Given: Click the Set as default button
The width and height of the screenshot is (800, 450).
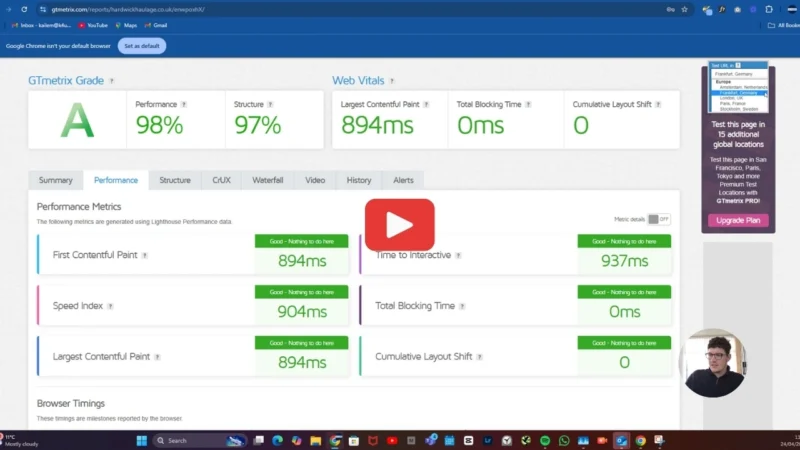Looking at the screenshot, I should coord(142,46).
